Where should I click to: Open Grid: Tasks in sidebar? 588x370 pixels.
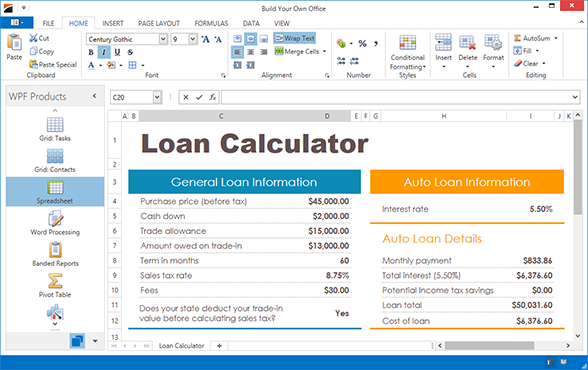click(55, 129)
